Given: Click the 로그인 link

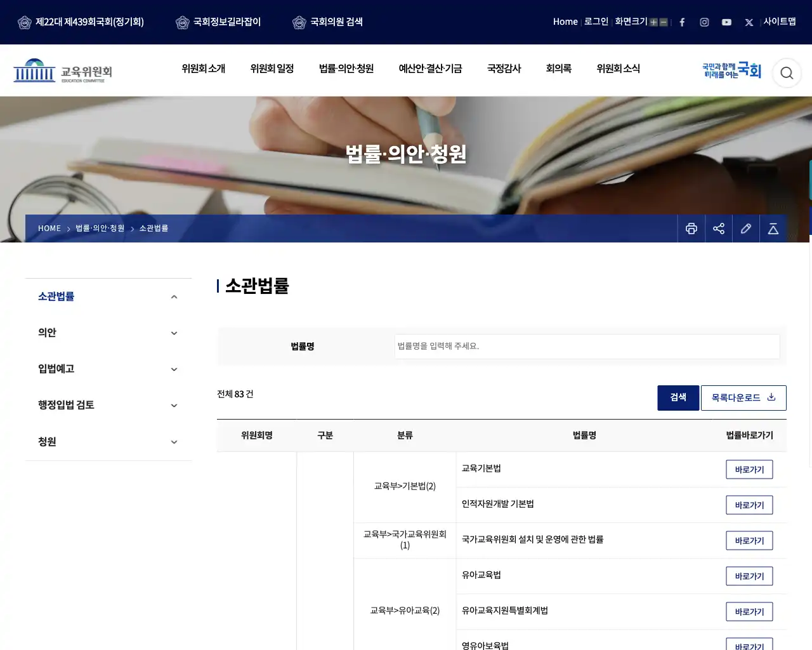Looking at the screenshot, I should click(596, 22).
